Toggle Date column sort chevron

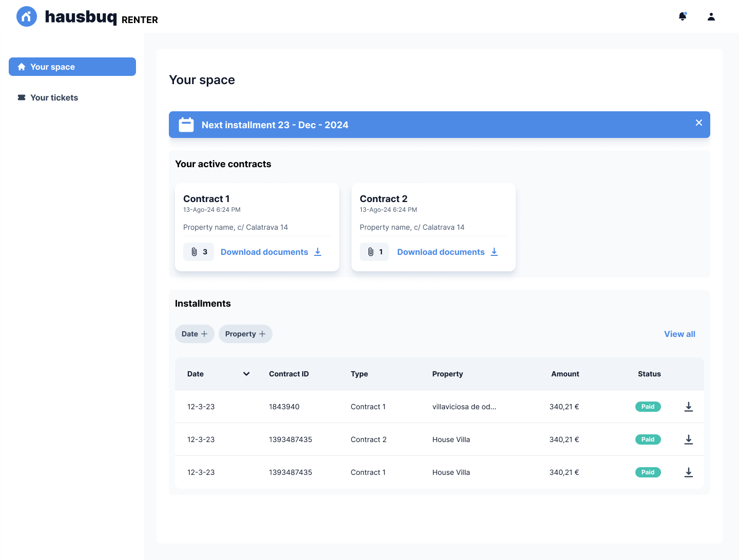246,374
